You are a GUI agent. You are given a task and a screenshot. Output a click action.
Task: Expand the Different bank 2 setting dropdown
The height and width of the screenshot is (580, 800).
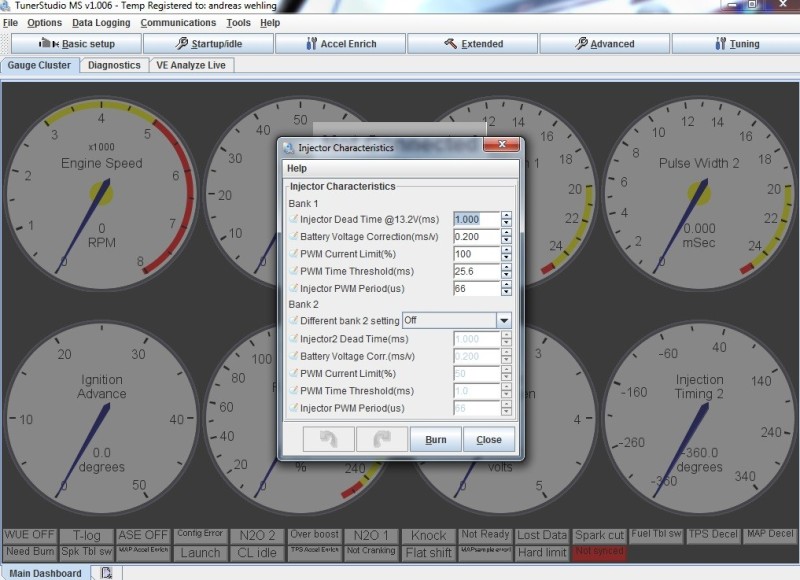(504, 321)
